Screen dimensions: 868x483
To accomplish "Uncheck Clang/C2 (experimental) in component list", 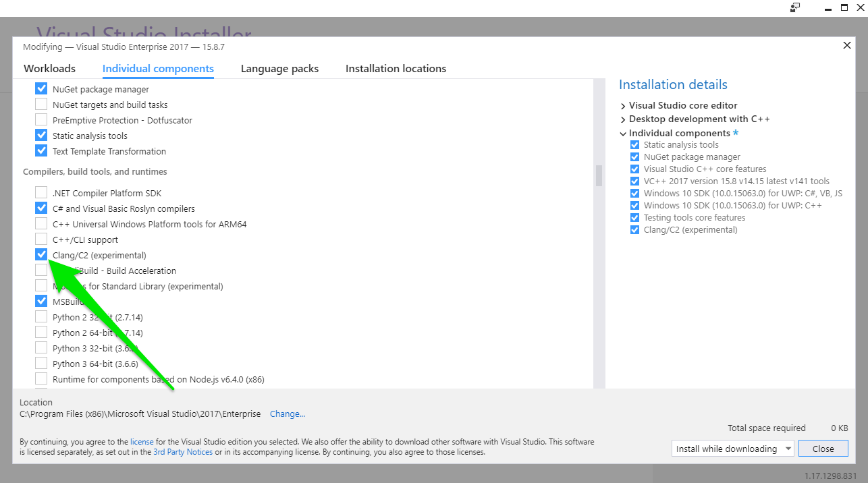I will [41, 254].
